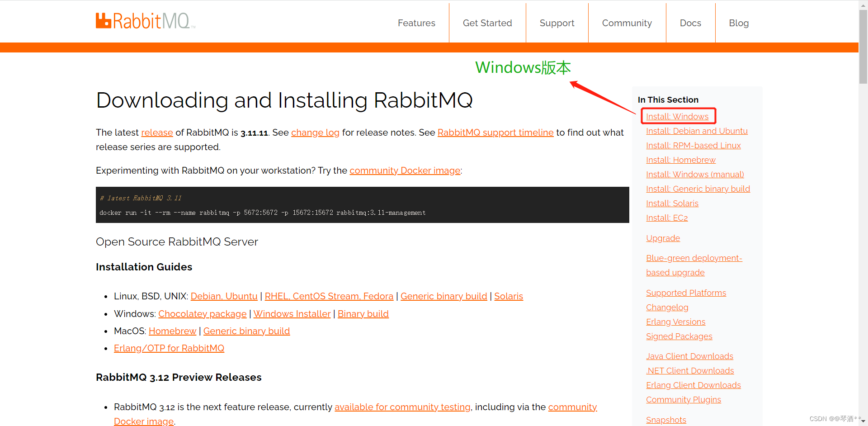Image resolution: width=868 pixels, height=426 pixels.
Task: Open Install: Windows in sidebar
Action: tap(677, 117)
